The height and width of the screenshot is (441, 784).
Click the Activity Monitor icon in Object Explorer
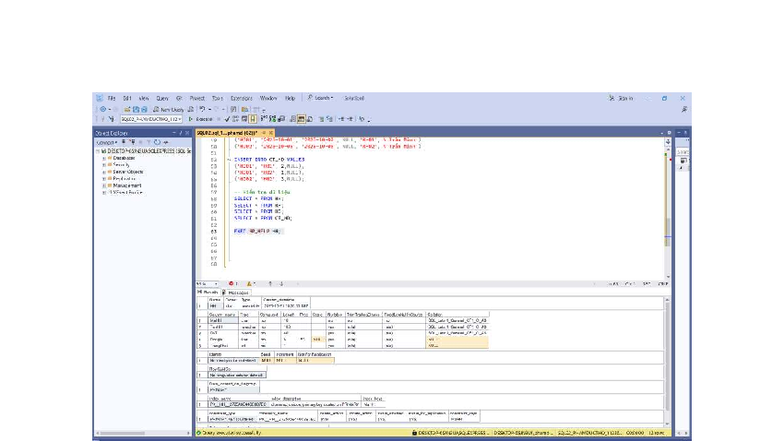coord(166,142)
